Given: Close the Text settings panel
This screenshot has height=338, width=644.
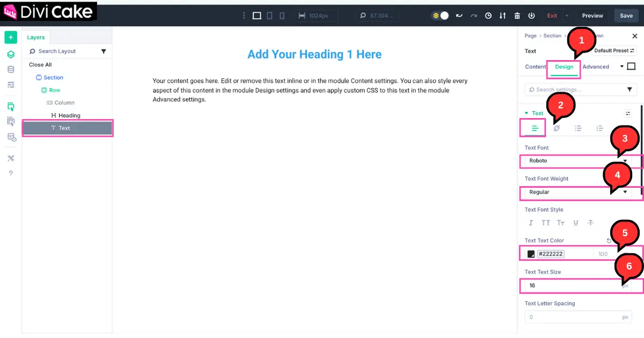Looking at the screenshot, I should 635,36.
